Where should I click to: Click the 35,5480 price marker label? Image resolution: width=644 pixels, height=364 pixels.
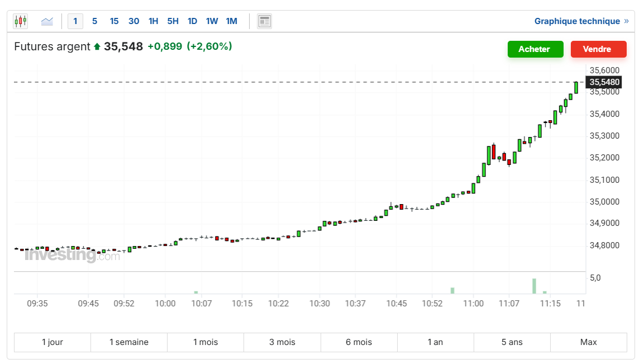click(x=604, y=82)
